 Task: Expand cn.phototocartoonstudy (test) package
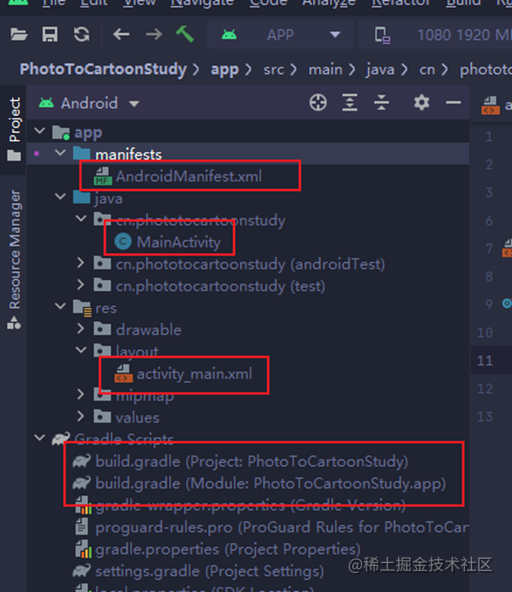tap(80, 285)
